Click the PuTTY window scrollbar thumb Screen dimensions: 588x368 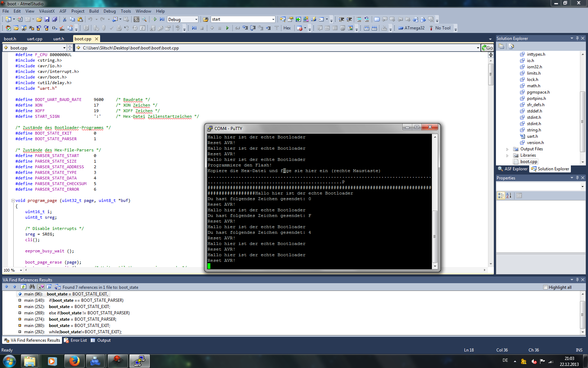(x=435, y=237)
